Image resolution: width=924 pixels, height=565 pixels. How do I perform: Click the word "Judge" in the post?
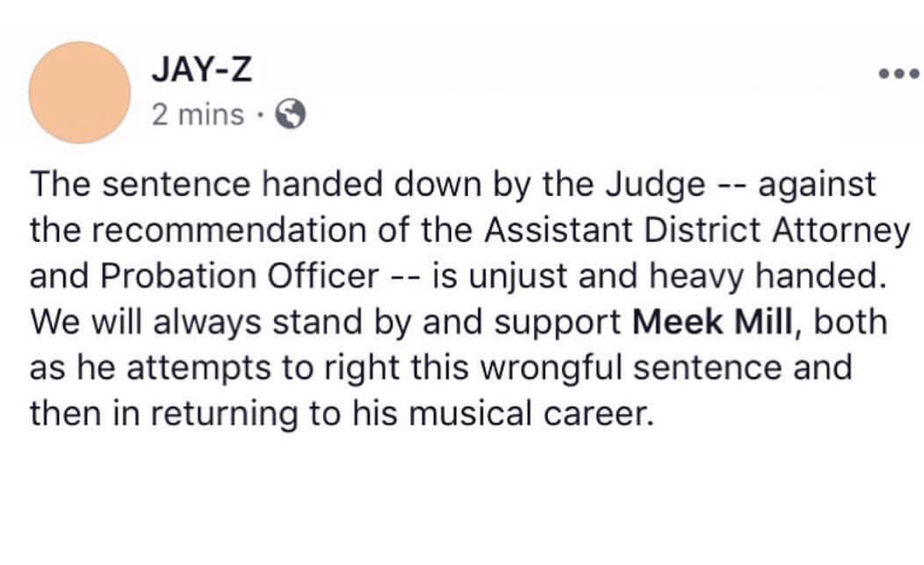tap(656, 186)
